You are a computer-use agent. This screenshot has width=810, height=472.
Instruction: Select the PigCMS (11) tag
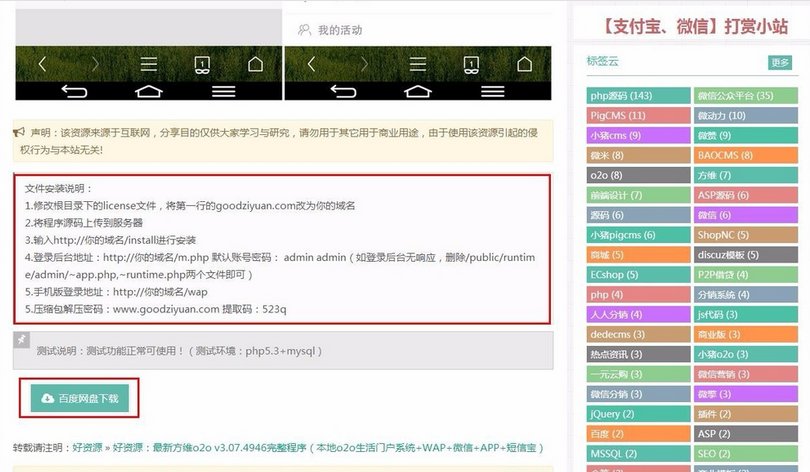[x=638, y=115]
